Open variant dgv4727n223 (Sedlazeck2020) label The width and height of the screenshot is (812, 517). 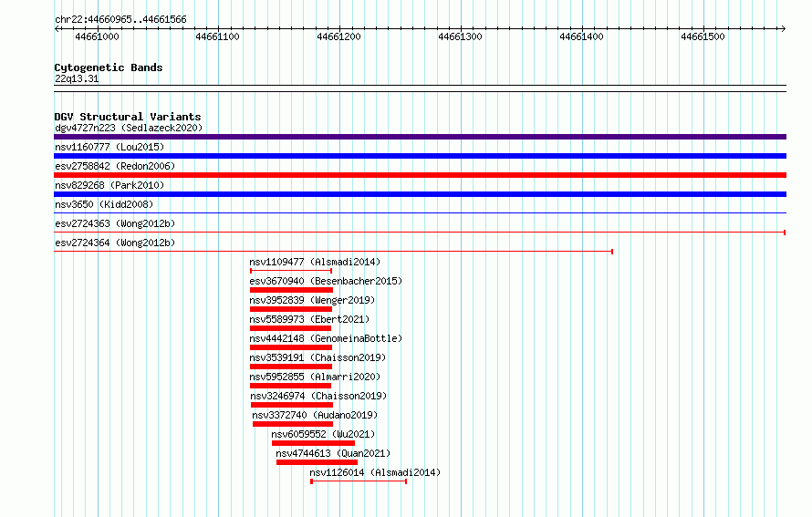tap(129, 128)
